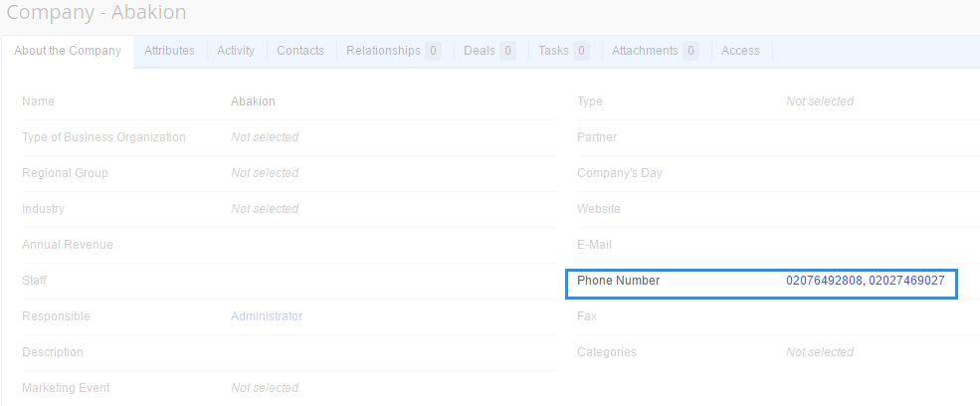Click phone number 02027469027
980x406 pixels.
(x=906, y=281)
